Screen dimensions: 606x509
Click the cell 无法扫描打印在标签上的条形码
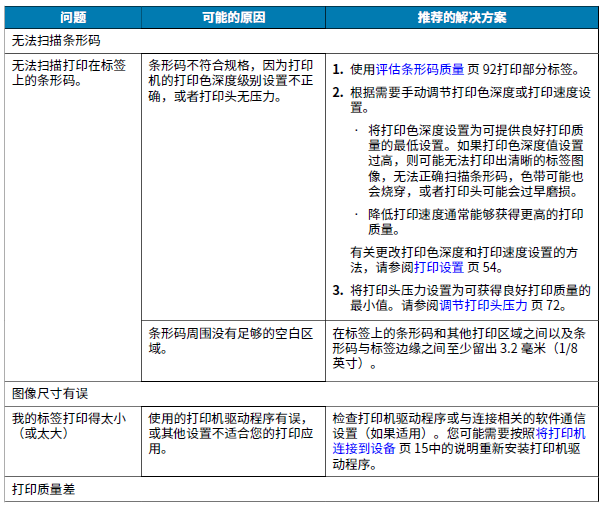[73, 217]
